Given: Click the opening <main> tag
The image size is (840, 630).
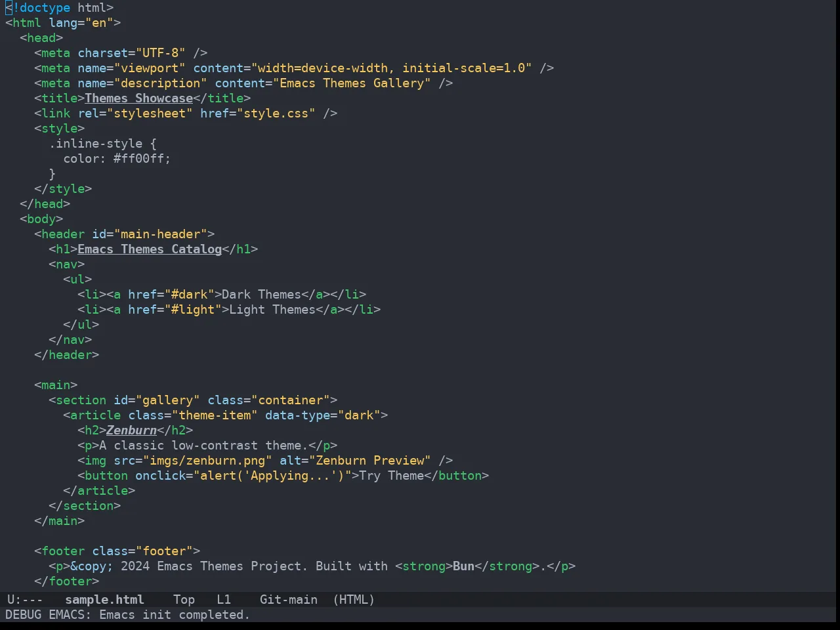Looking at the screenshot, I should 56,385.
